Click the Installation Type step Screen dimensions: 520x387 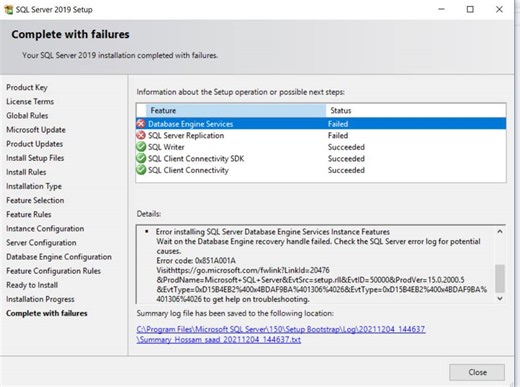(x=34, y=186)
